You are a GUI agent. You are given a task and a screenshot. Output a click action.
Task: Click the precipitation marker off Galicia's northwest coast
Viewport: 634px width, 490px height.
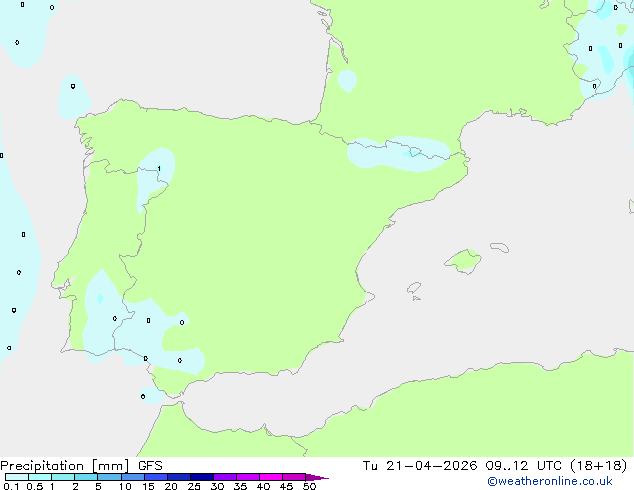click(73, 86)
